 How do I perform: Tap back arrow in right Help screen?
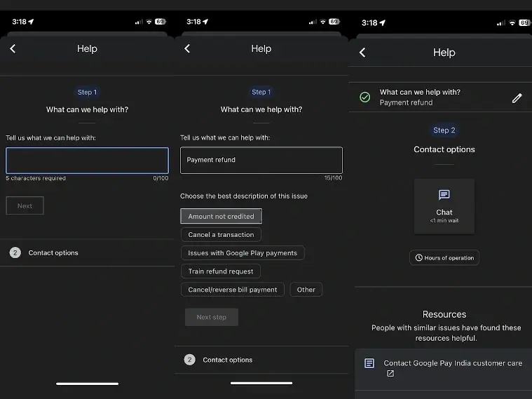point(362,53)
